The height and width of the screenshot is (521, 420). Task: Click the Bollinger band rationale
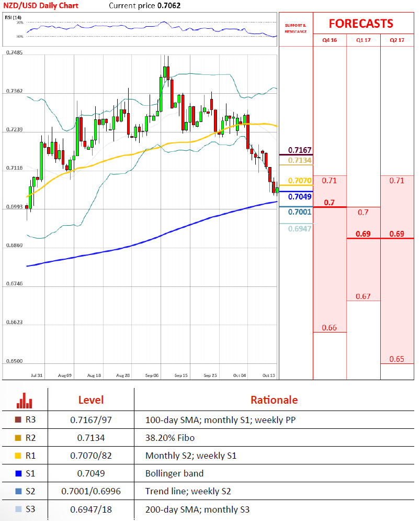tap(174, 473)
